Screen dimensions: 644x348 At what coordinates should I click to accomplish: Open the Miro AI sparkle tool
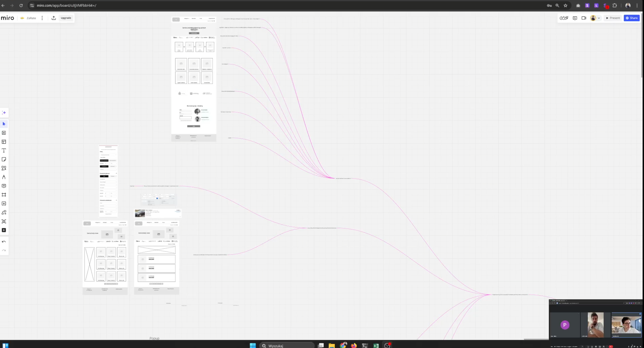click(4, 113)
